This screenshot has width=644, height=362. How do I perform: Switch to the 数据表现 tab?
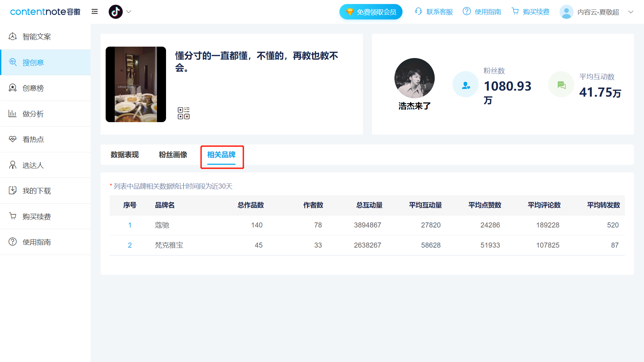(125, 155)
